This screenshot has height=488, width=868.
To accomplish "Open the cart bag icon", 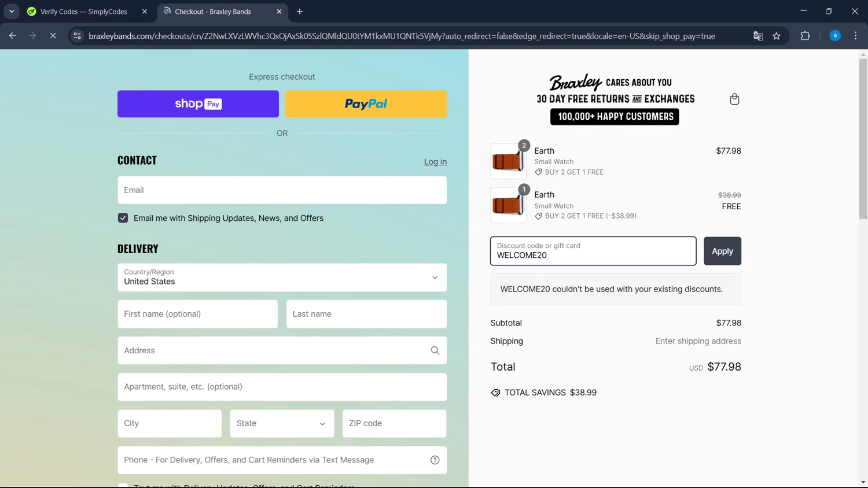I will pyautogui.click(x=734, y=99).
